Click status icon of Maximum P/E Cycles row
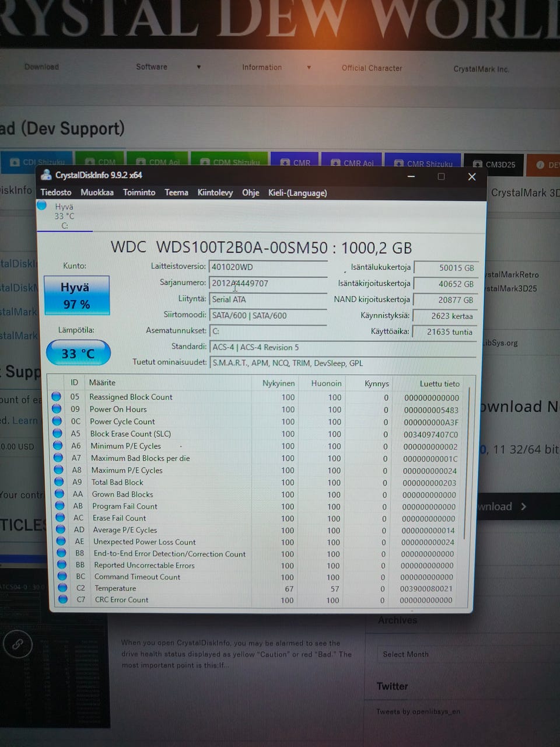This screenshot has width=560, height=747. point(58,469)
